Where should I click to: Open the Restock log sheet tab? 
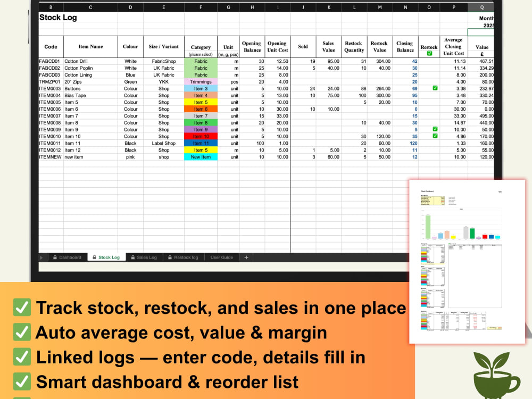tap(183, 257)
